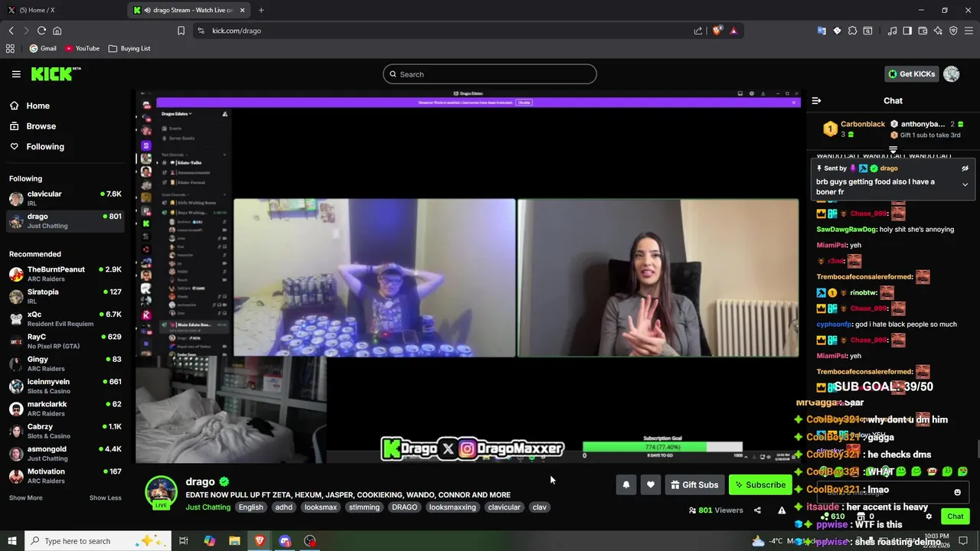Image resolution: width=980 pixels, height=551 pixels.
Task: Open a new browser tab
Action: pos(261,10)
